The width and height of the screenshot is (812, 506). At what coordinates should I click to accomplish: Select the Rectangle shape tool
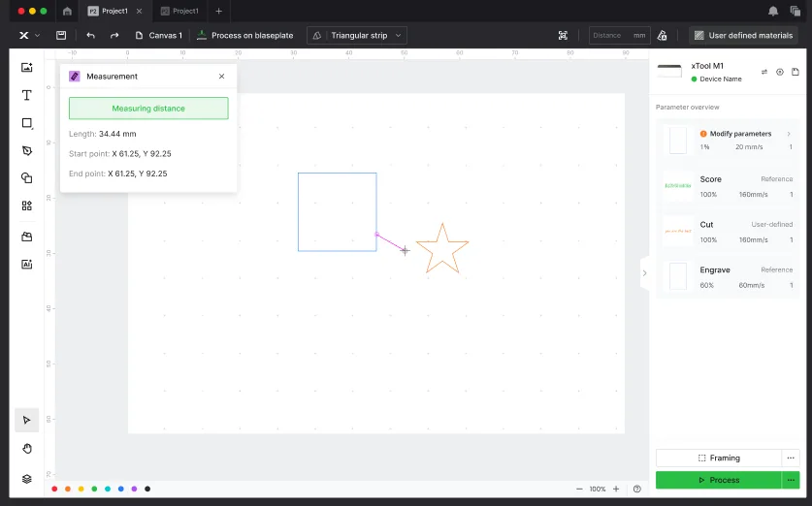coord(27,123)
